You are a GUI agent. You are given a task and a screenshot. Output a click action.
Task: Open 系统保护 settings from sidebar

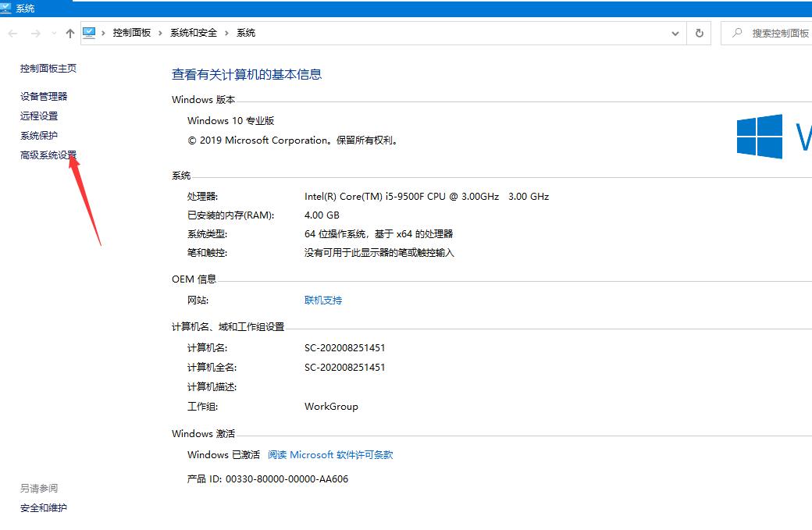click(x=37, y=135)
